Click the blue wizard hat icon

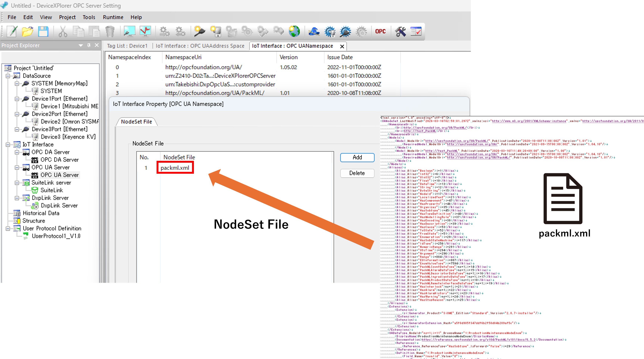(314, 32)
